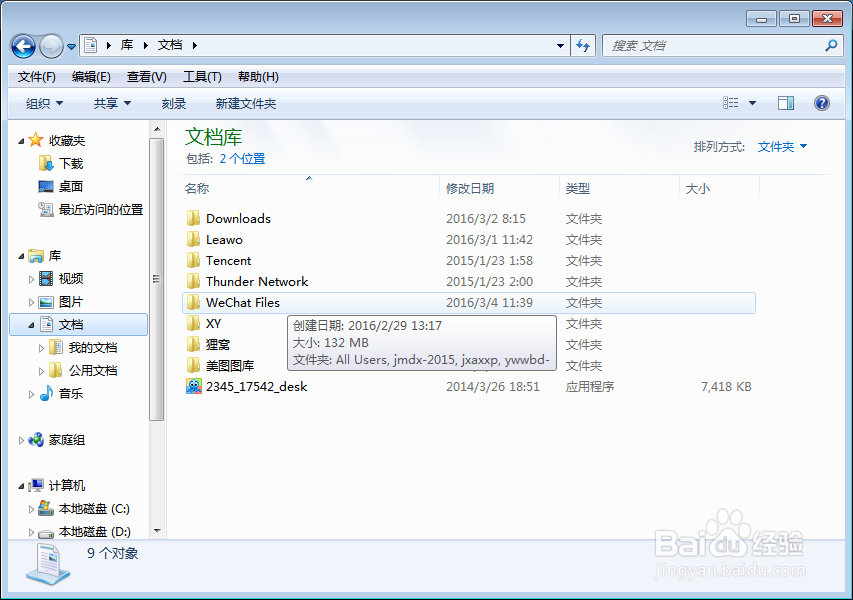Open 下载 in favorites sidebar
Viewport: 853px width, 600px height.
(71, 164)
